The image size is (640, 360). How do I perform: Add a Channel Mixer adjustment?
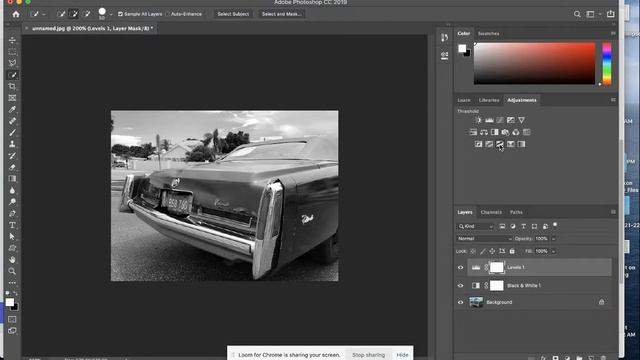pos(516,132)
